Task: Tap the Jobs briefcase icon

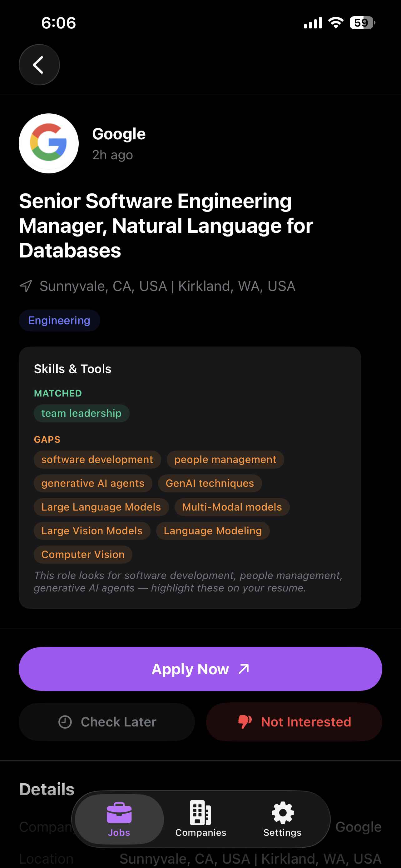Action: [x=119, y=813]
